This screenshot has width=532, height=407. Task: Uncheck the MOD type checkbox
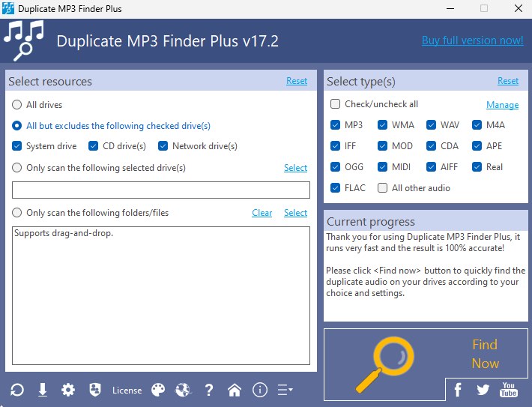[x=382, y=146]
